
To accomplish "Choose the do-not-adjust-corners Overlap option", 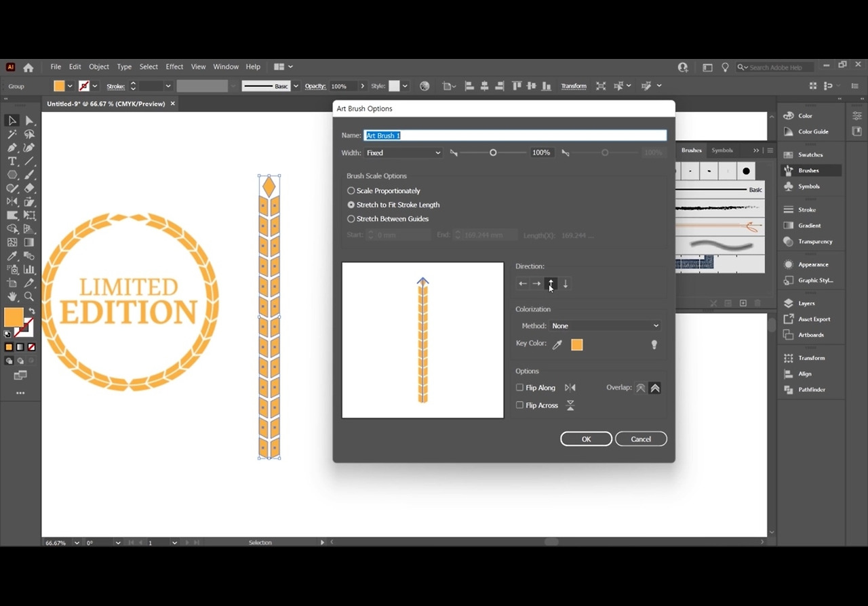I will (x=640, y=388).
